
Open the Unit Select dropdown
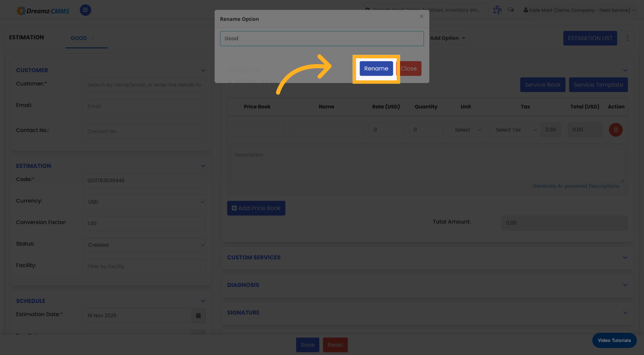(x=466, y=130)
